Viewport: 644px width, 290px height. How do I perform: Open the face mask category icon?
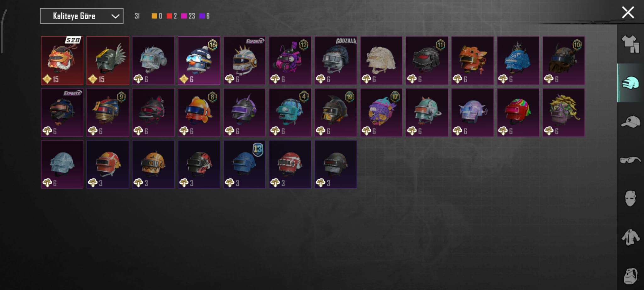(x=630, y=198)
